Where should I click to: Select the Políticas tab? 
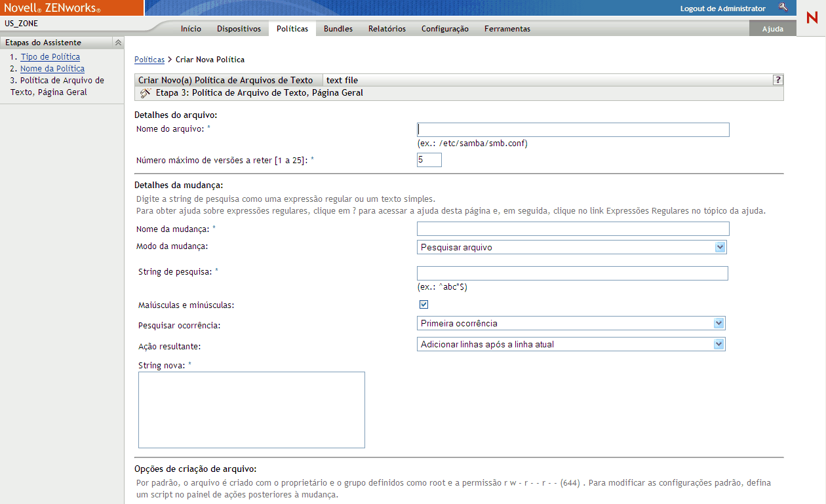coord(292,29)
